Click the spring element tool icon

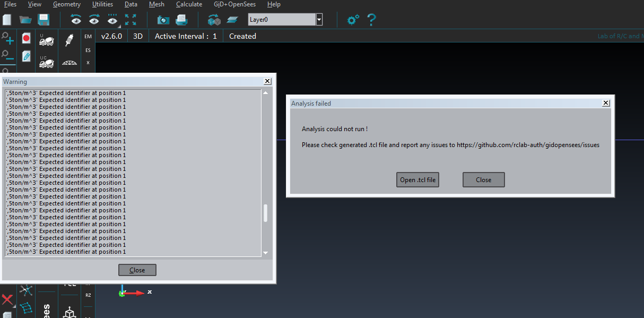[x=68, y=40]
